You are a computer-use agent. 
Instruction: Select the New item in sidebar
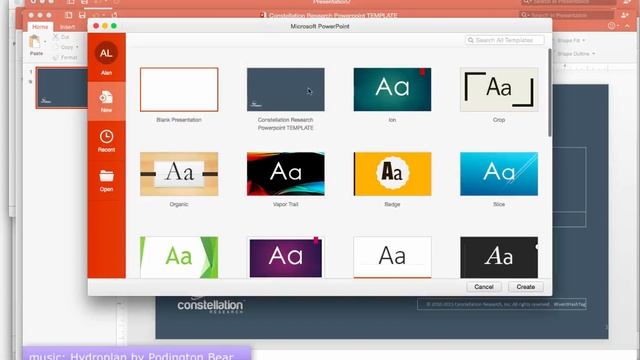(106, 101)
